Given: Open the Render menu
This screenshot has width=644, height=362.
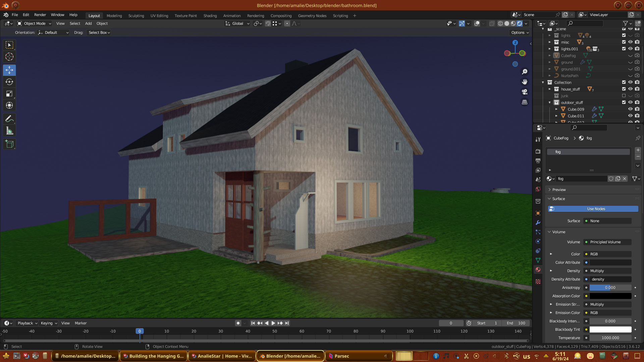Looking at the screenshot, I should pos(40,15).
